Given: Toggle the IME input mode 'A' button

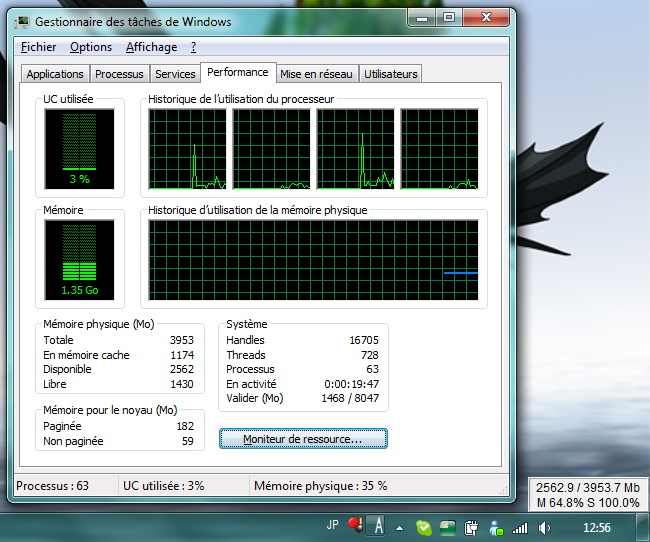Looking at the screenshot, I should [377, 525].
